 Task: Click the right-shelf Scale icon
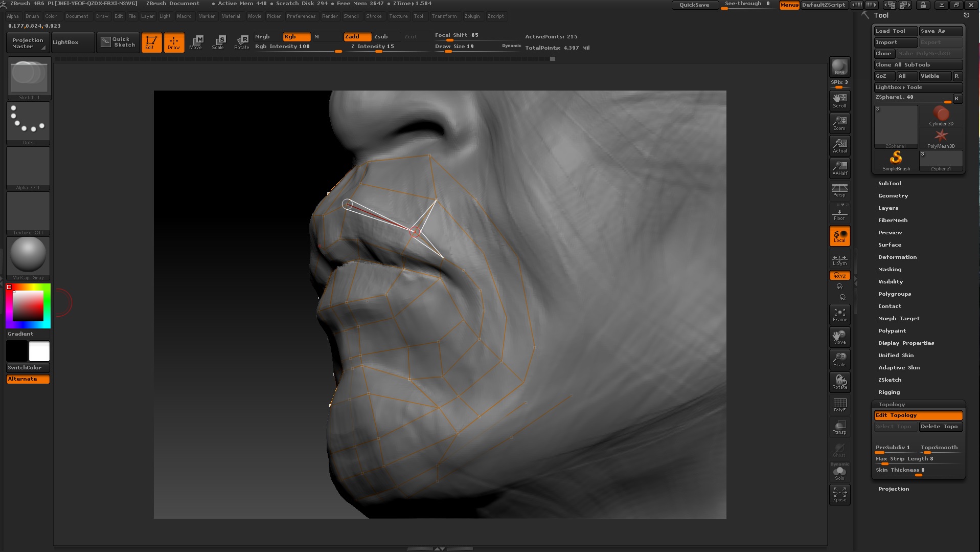pyautogui.click(x=839, y=360)
